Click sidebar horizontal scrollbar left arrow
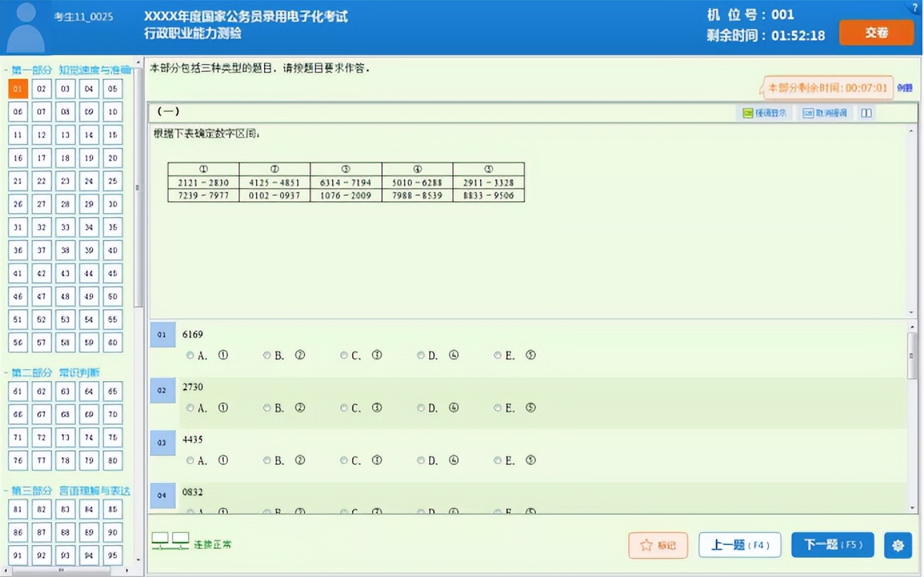 point(5,571)
